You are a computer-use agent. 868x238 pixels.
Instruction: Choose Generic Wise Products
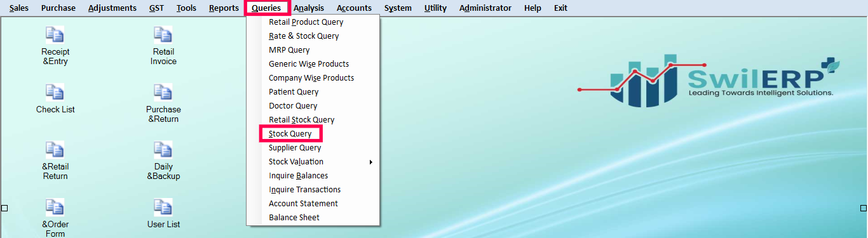(x=313, y=64)
